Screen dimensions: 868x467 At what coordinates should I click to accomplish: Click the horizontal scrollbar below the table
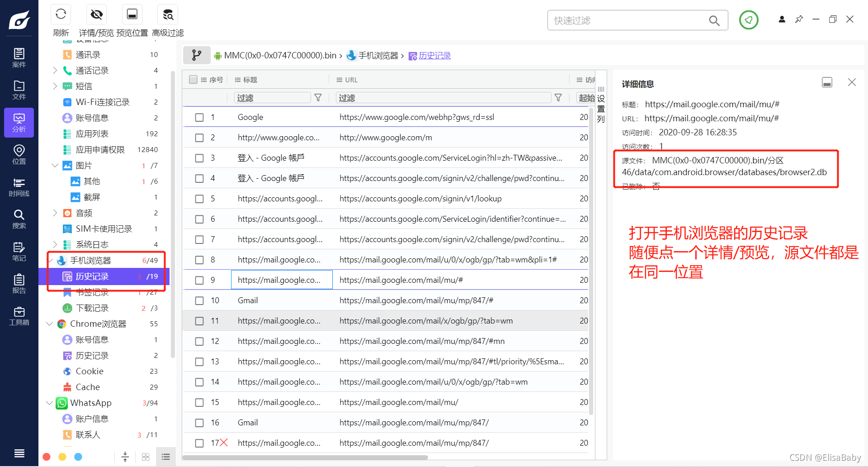tap(305, 457)
